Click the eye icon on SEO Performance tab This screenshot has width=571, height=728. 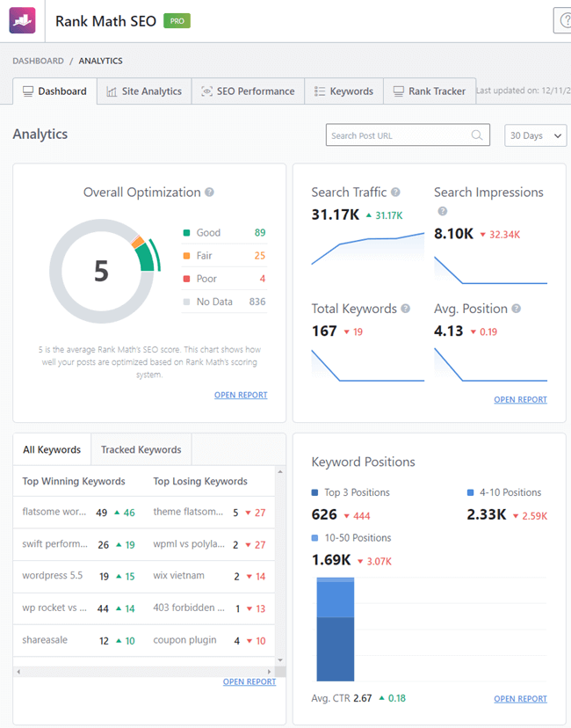pyautogui.click(x=206, y=91)
